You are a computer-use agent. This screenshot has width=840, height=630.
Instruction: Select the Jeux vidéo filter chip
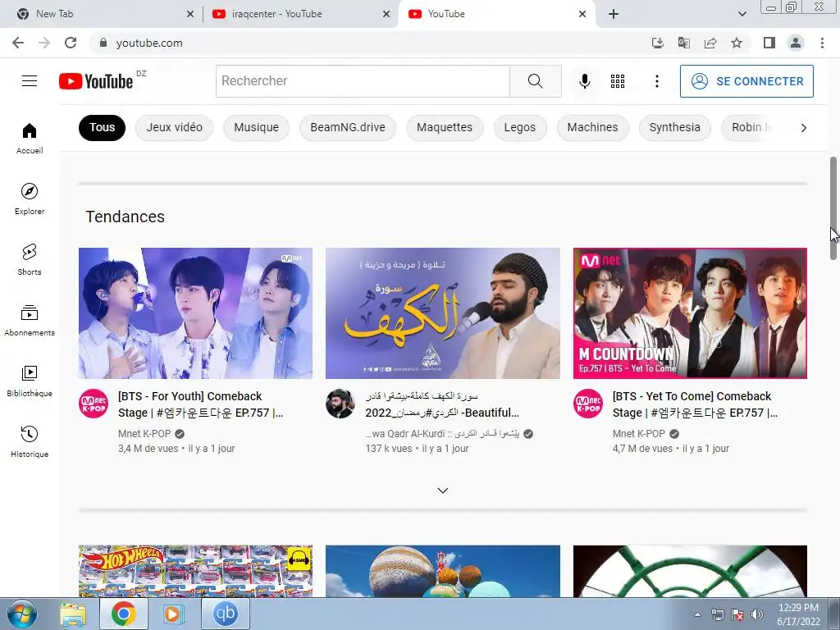(x=174, y=127)
